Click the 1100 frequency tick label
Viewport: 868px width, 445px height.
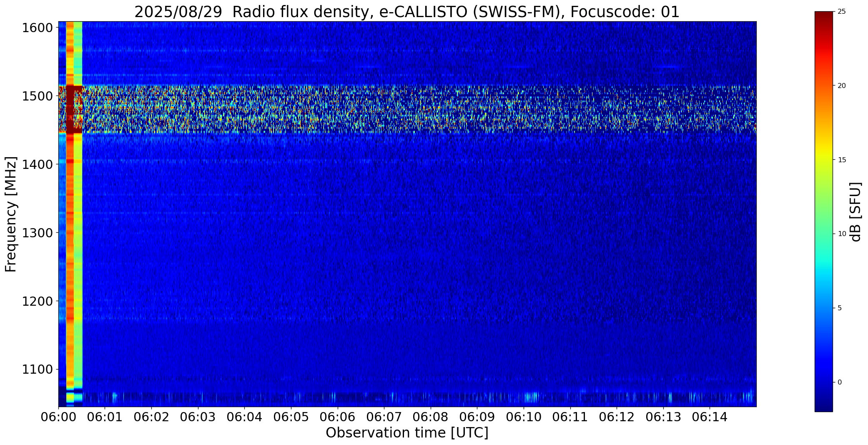(38, 370)
